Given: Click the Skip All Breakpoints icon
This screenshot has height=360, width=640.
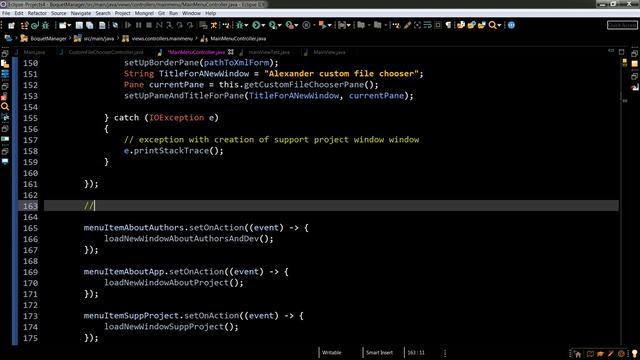Looking at the screenshot, I should [116, 25].
